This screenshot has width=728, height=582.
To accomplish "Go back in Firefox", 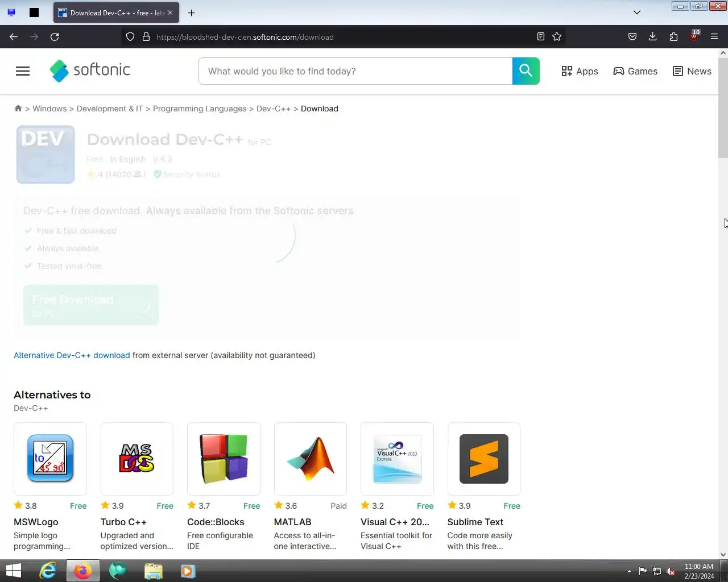I will tap(14, 37).
